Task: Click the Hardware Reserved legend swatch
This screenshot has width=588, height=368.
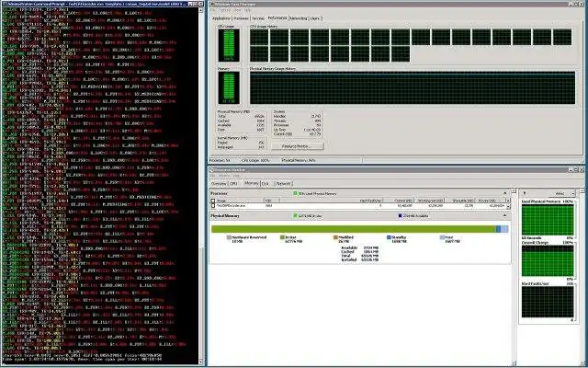Action: [229, 237]
